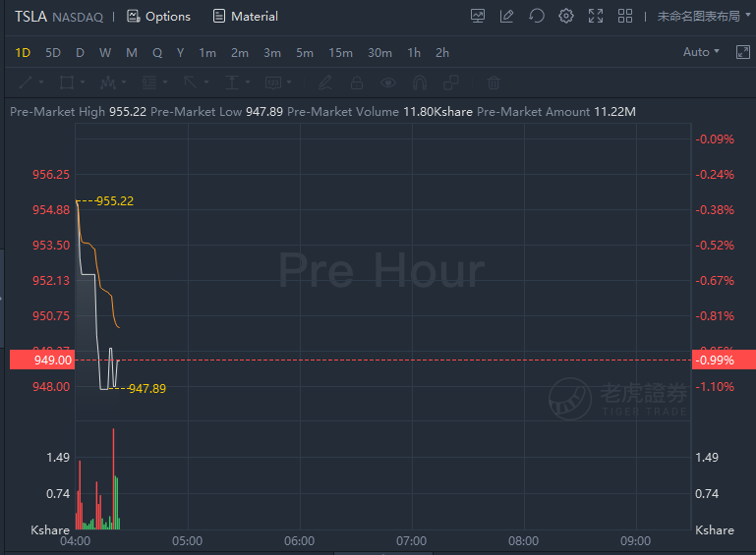This screenshot has height=555, width=756.
Task: Expand the price label tool dropdown arrow
Action: [289, 83]
